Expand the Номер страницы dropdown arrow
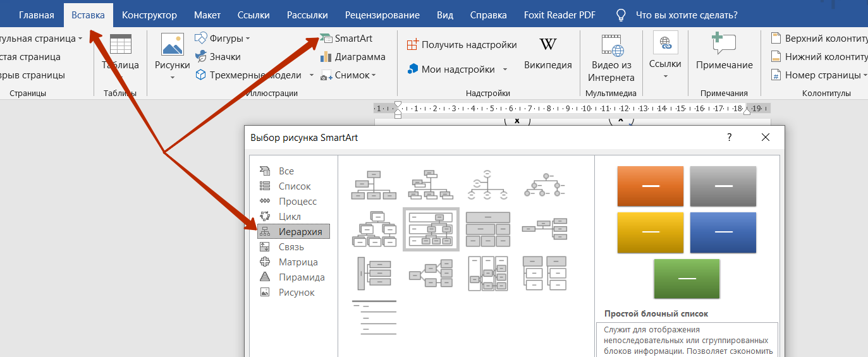868x357 pixels. click(x=865, y=76)
